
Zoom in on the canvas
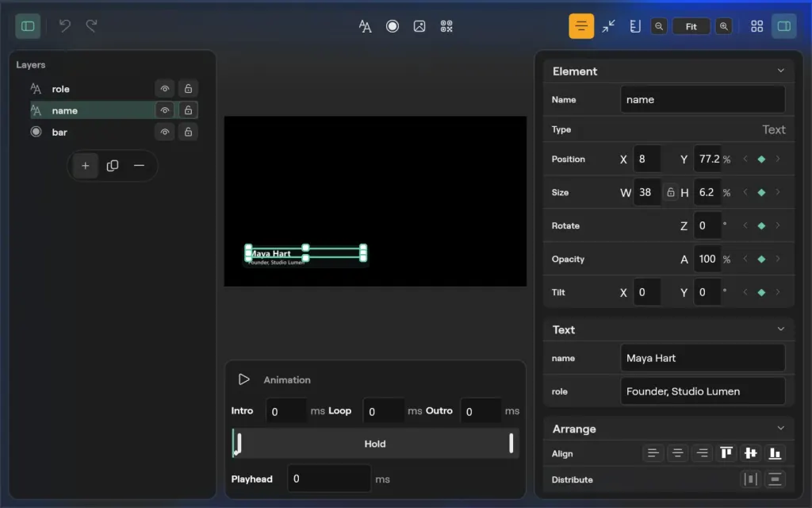pyautogui.click(x=724, y=26)
